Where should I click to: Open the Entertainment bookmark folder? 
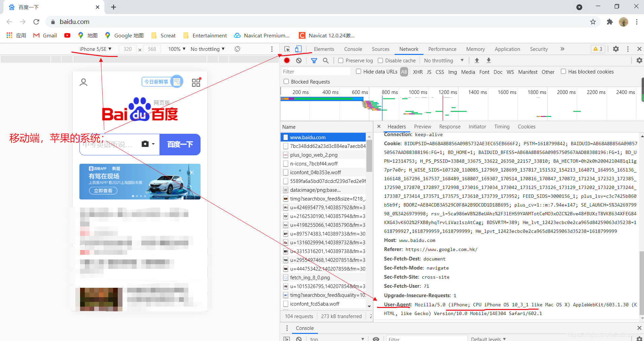click(205, 35)
